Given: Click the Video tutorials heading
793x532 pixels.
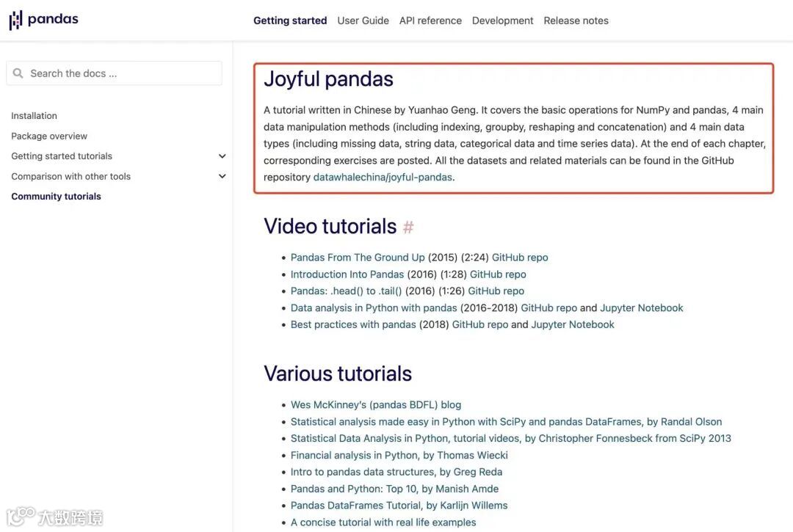Looking at the screenshot, I should click(330, 226).
